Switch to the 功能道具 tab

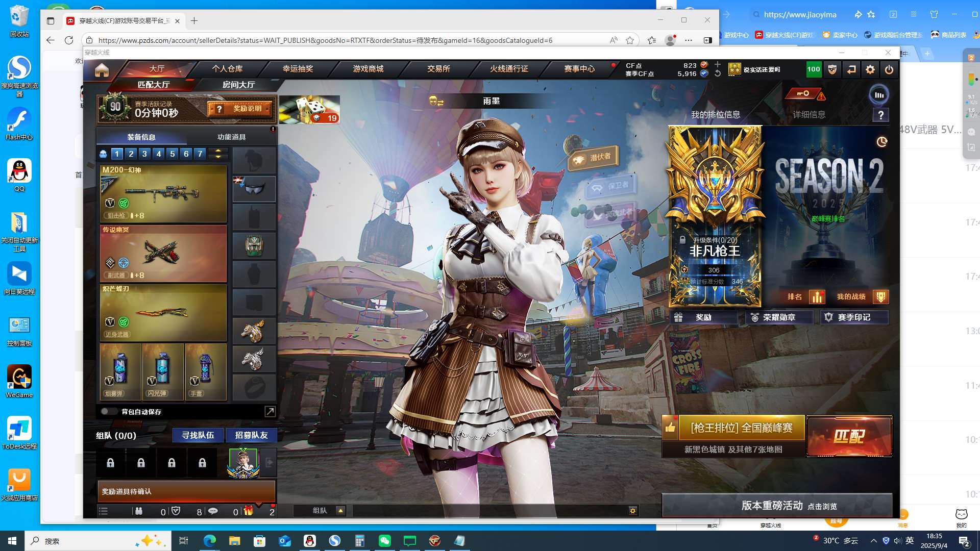[231, 137]
